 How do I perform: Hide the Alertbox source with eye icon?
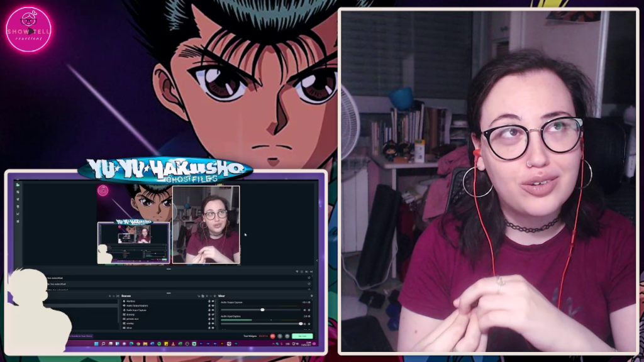tap(213, 302)
